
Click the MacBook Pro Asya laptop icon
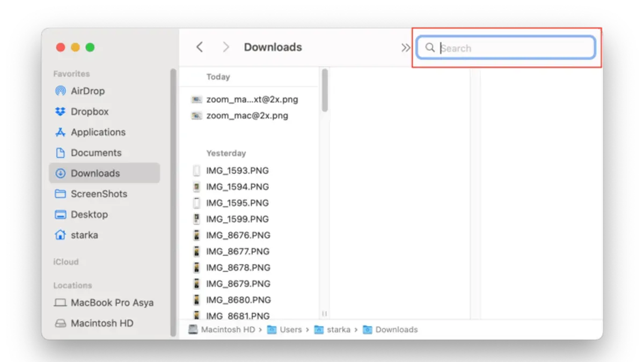tap(61, 303)
